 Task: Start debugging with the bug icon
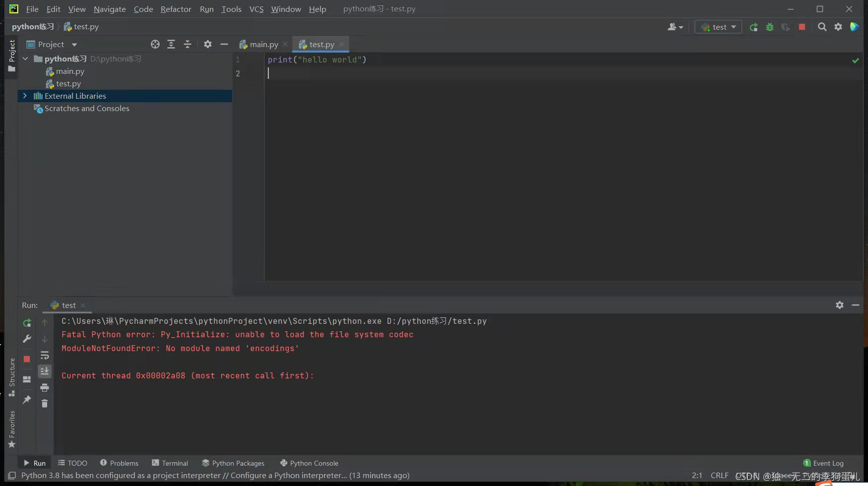pos(770,27)
